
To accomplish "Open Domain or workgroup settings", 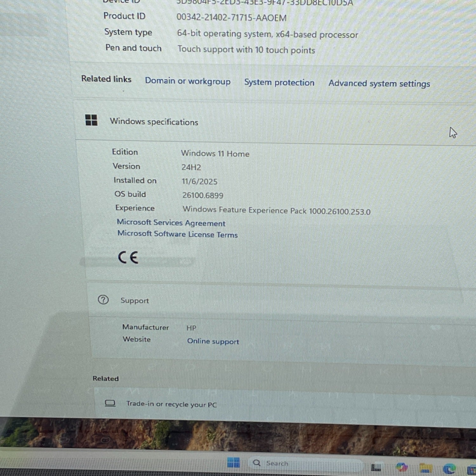I will (188, 81).
